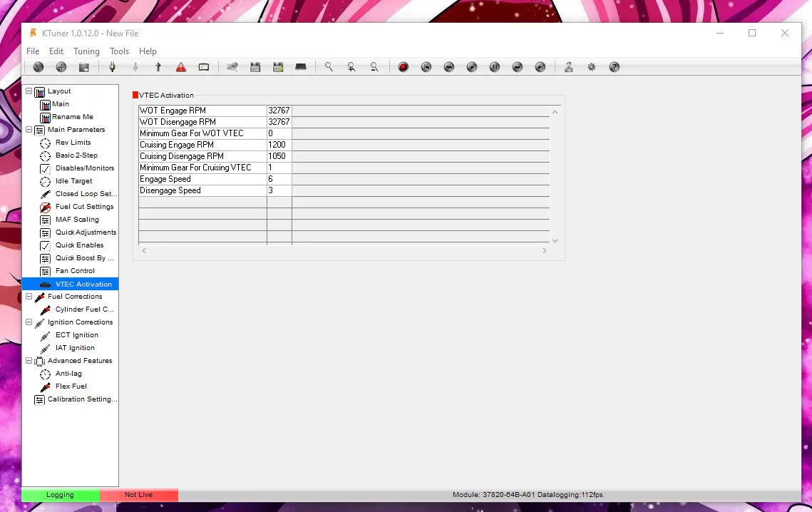Image resolution: width=812 pixels, height=512 pixels.
Task: Open Anti-lag settings
Action: [69, 374]
